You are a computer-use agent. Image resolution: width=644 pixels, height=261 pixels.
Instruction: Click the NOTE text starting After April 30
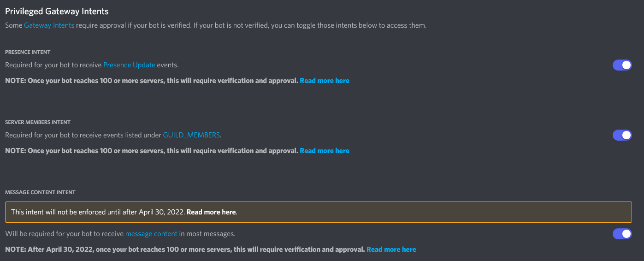click(184, 249)
